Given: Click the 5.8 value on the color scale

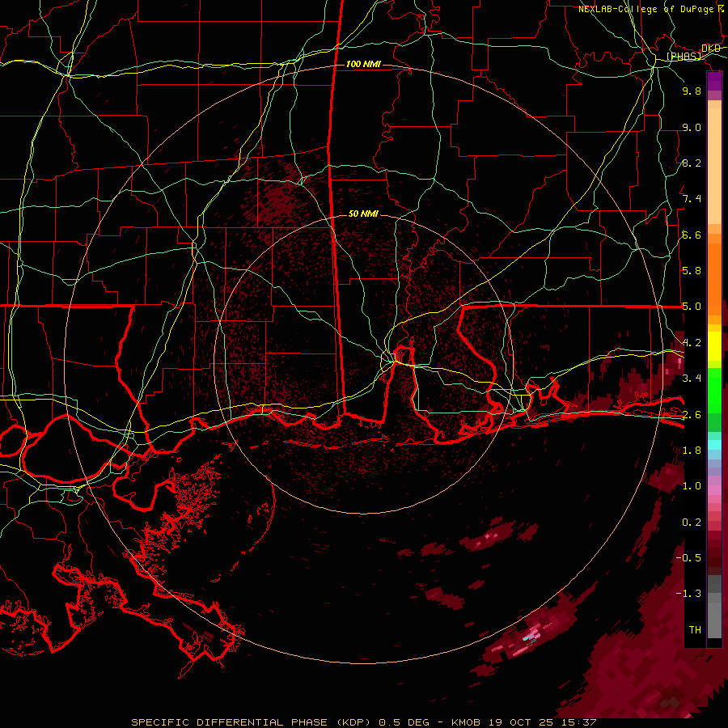Looking at the screenshot, I should [x=692, y=271].
